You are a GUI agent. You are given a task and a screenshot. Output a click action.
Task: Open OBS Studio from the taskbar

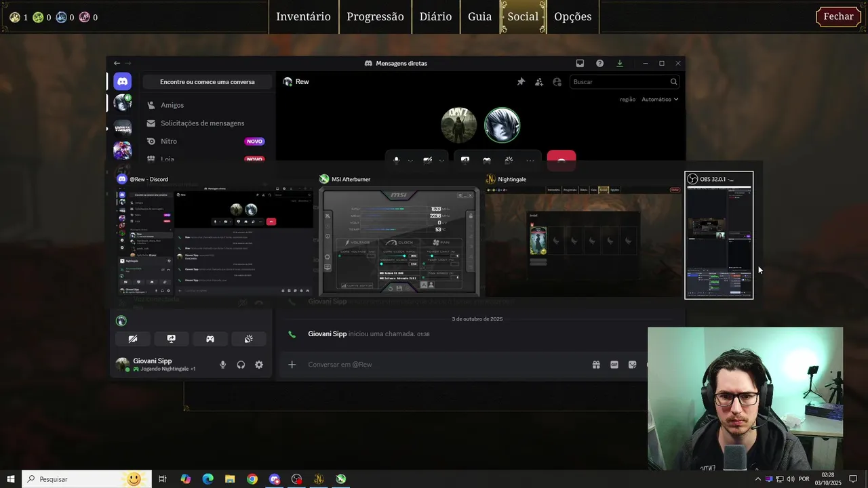pos(296,479)
